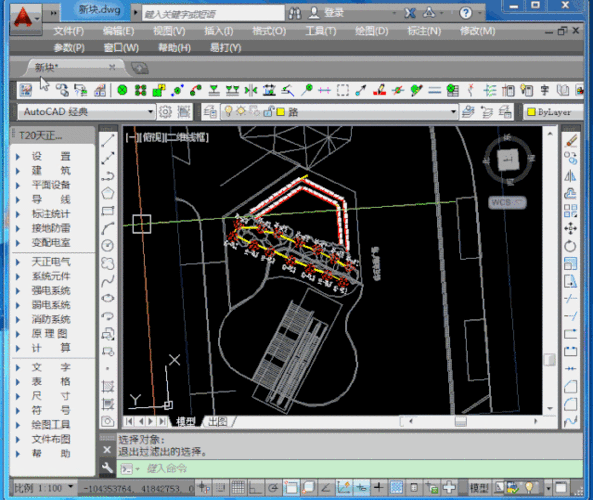593x500 pixels.
Task: Select the Revision Cloud tool
Action: tap(108, 263)
